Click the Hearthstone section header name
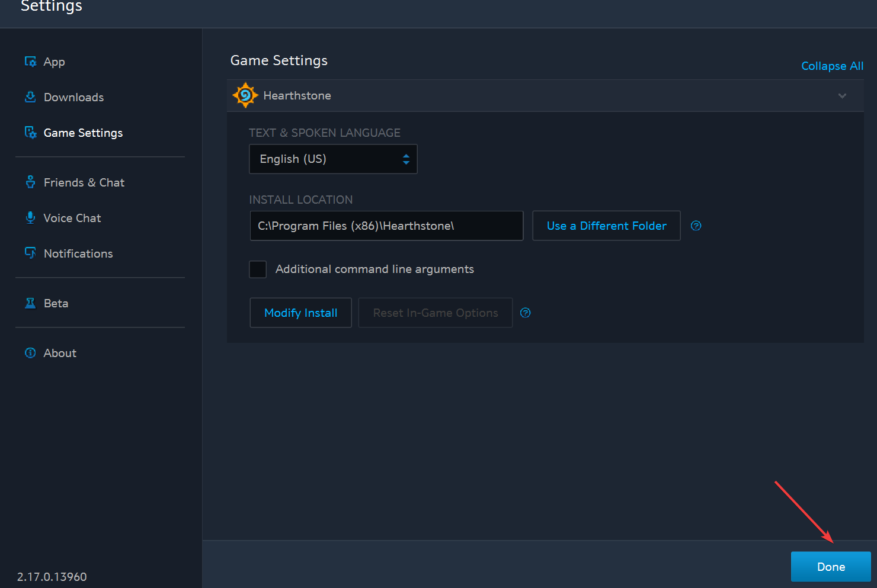Viewport: 877px width, 588px height. [x=297, y=96]
